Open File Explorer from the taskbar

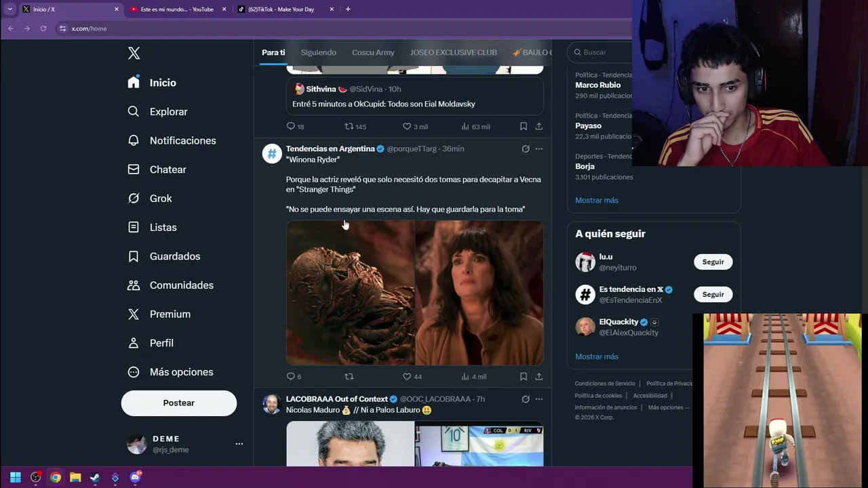75,477
